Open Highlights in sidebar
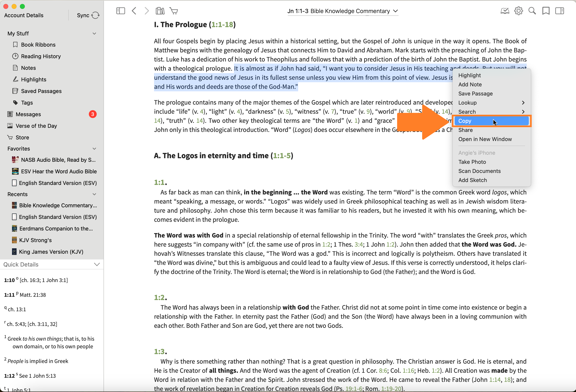 tap(34, 79)
